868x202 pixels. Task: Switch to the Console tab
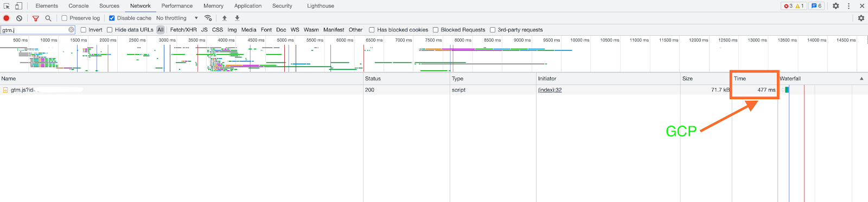tap(79, 6)
